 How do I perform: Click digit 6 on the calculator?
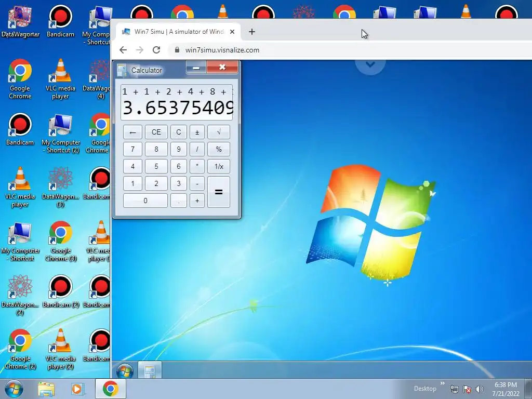179,166
